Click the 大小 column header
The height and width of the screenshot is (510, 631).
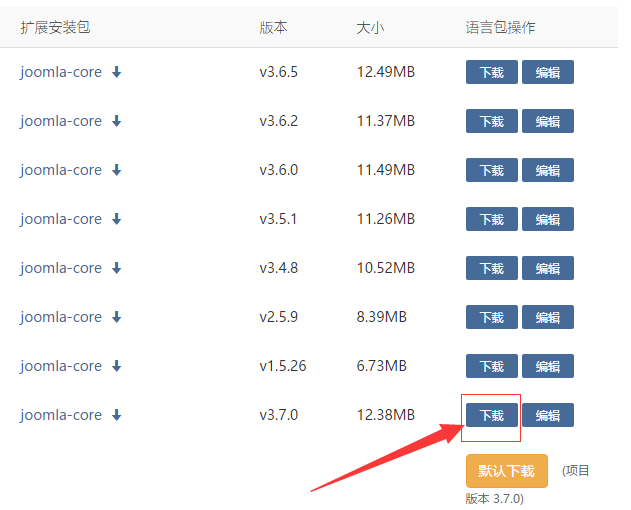click(370, 27)
